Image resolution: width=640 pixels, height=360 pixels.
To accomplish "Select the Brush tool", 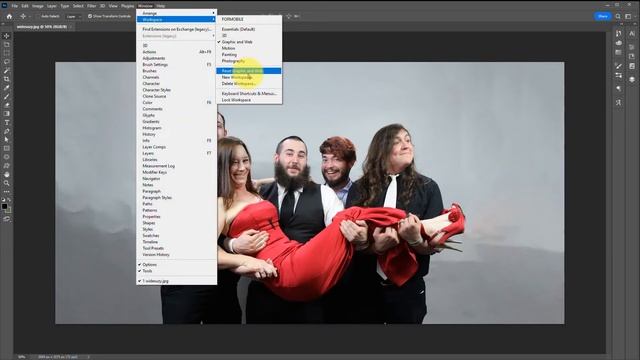I will tap(7, 97).
